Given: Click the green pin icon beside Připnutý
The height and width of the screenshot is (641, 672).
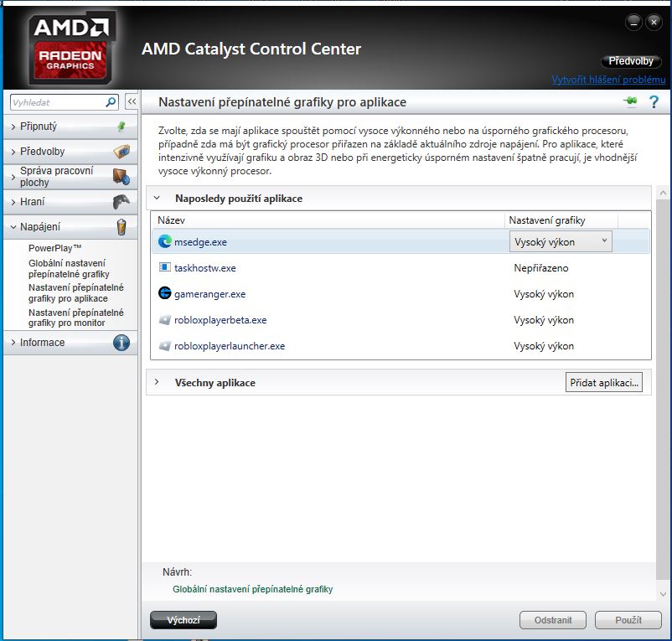Looking at the screenshot, I should pos(121,126).
